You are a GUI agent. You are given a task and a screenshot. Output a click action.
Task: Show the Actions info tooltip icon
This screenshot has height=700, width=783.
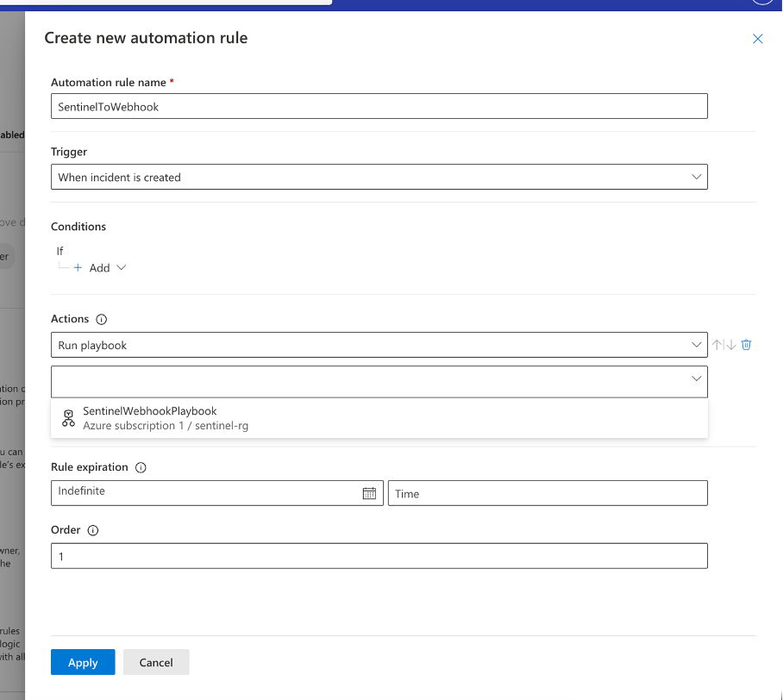point(101,319)
